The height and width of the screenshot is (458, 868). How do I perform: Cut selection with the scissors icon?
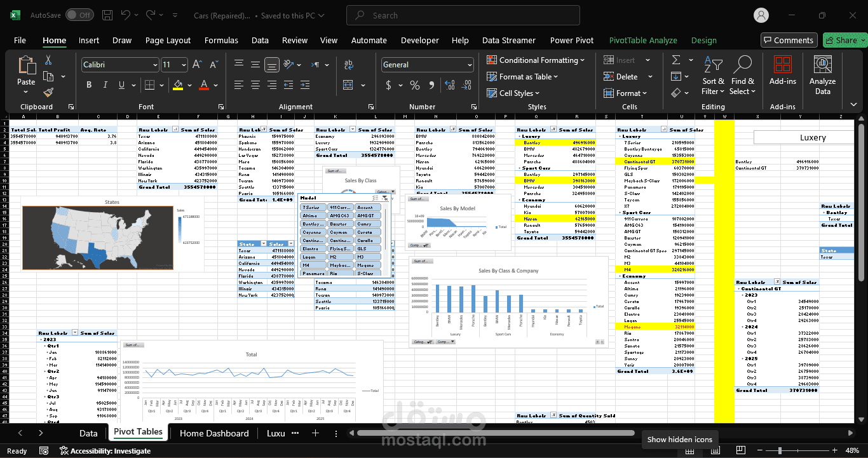coord(48,60)
